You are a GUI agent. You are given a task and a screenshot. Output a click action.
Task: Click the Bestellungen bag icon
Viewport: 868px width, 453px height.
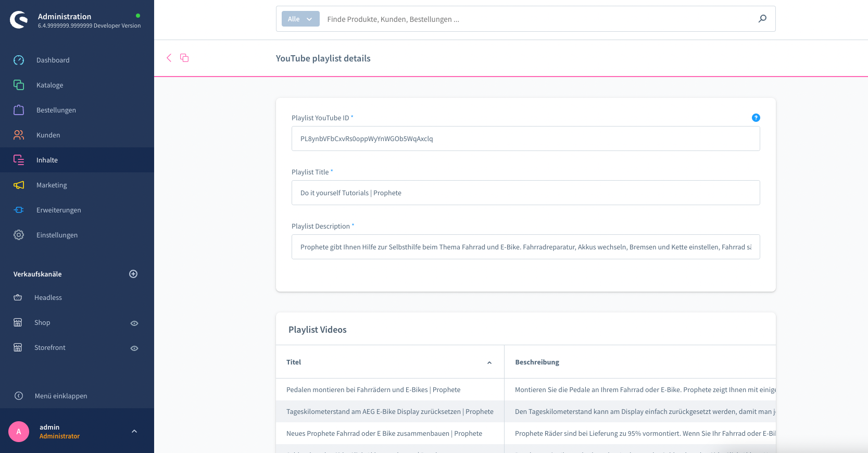pos(19,110)
